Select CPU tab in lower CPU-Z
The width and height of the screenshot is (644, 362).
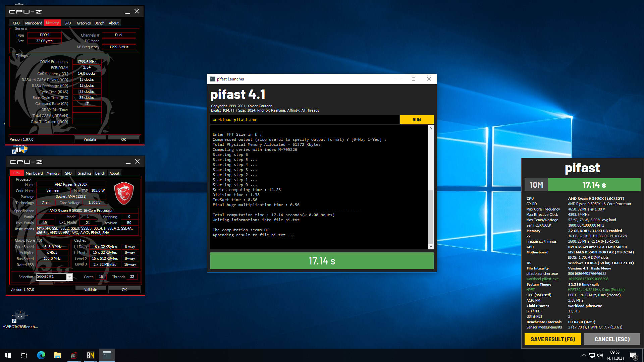17,173
